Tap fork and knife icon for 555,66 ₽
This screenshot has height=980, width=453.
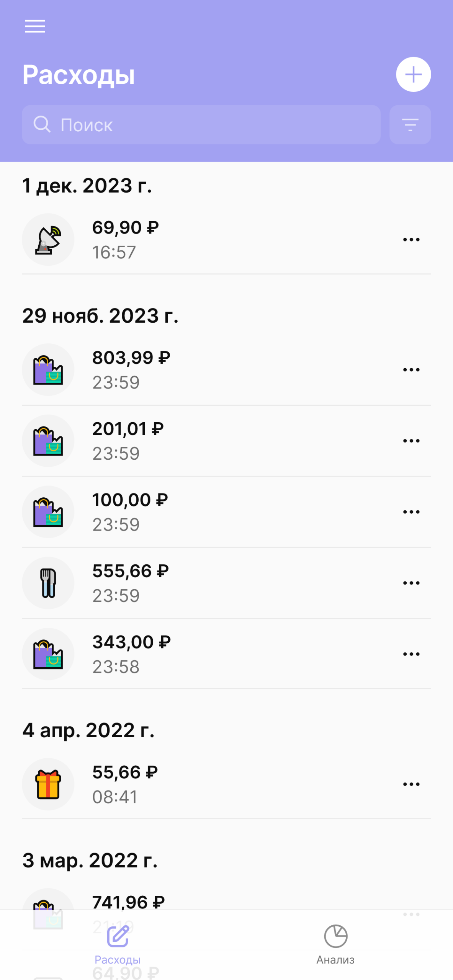[x=48, y=583]
